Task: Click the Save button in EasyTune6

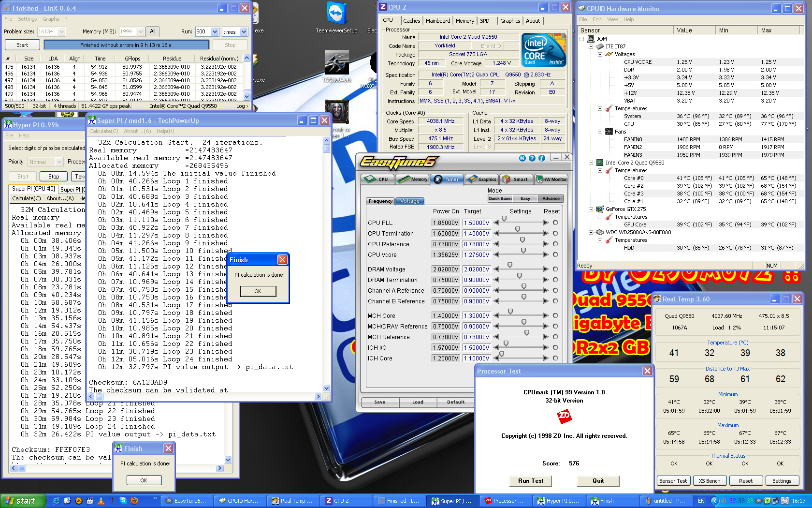Action: 380,402
